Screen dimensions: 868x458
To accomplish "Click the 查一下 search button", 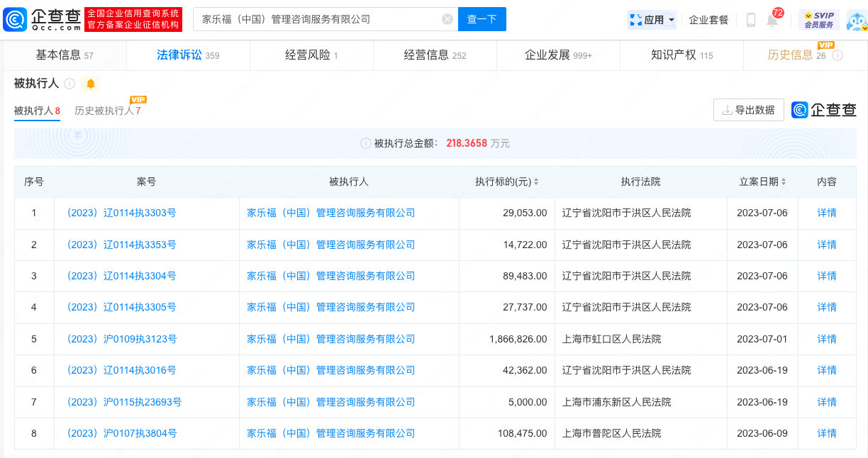I will point(482,19).
